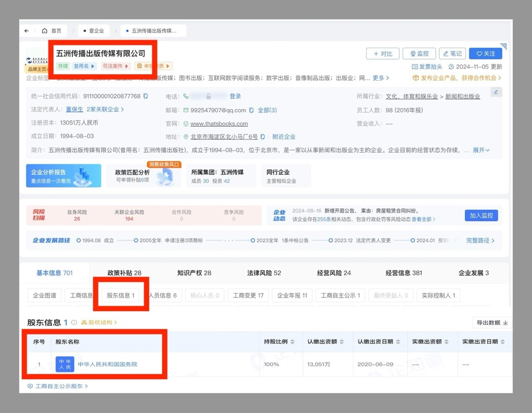This screenshot has height=413, width=532.
Task: Switch to 企业发展 3 tab
Action: point(473,273)
